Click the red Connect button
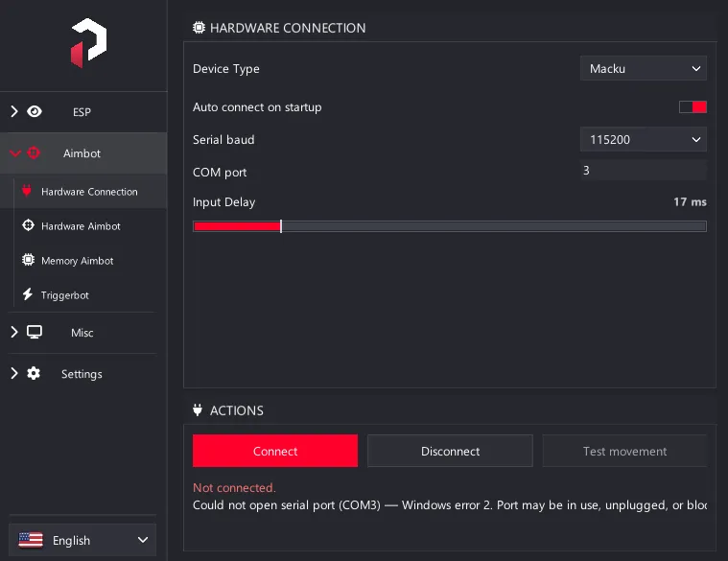Image resolution: width=728 pixels, height=561 pixels. 275,451
